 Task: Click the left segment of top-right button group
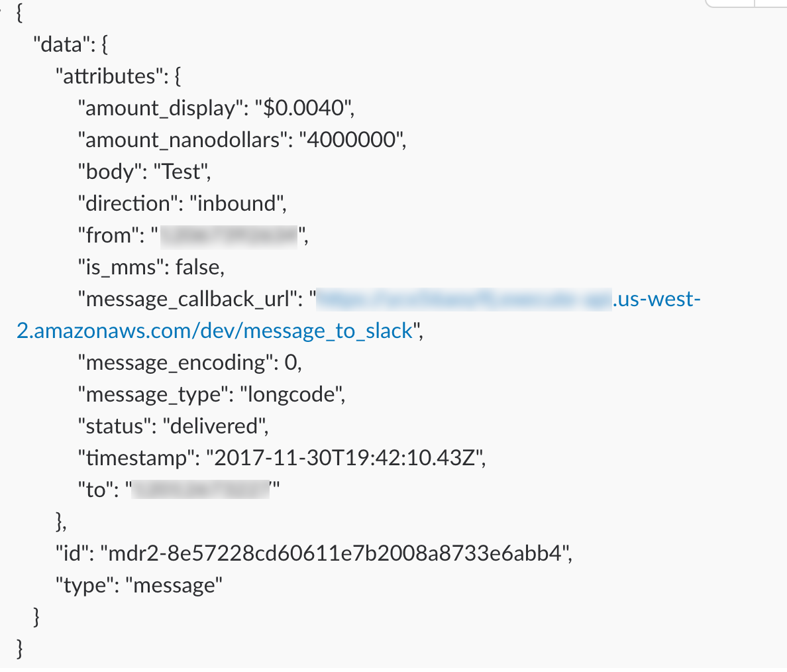click(x=730, y=3)
